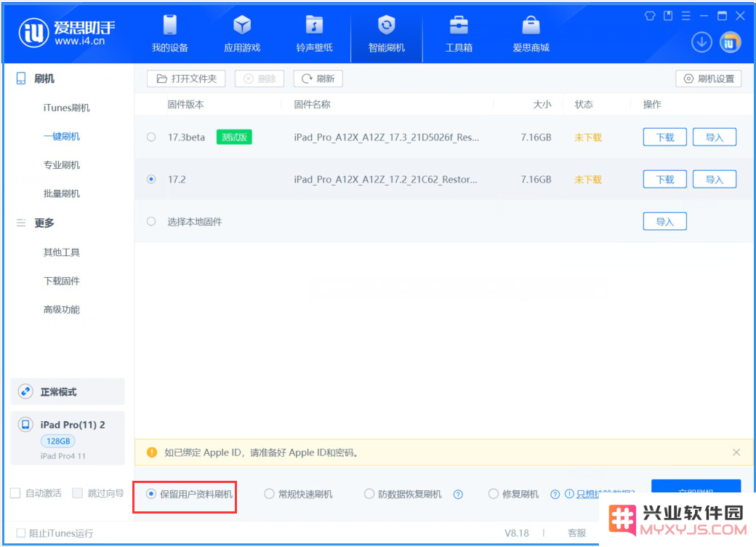The height and width of the screenshot is (547, 756).
Task: Toggle the 自动激活 checkbox
Action: (15, 493)
